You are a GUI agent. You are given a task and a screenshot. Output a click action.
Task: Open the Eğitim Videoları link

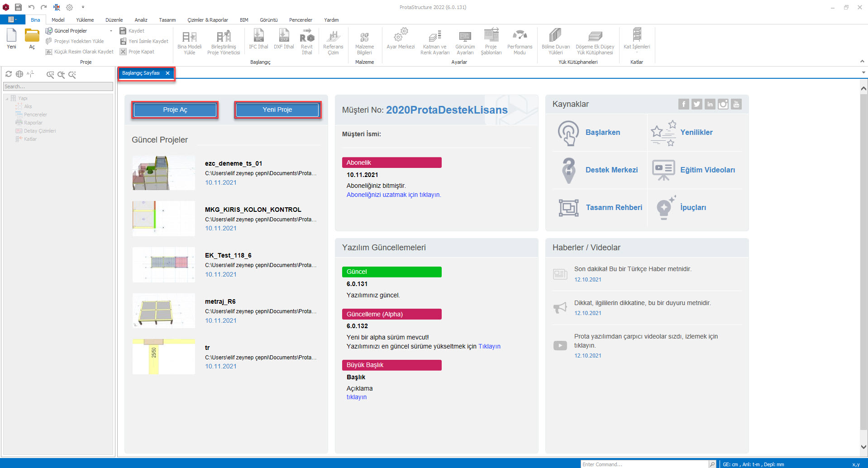pos(707,170)
